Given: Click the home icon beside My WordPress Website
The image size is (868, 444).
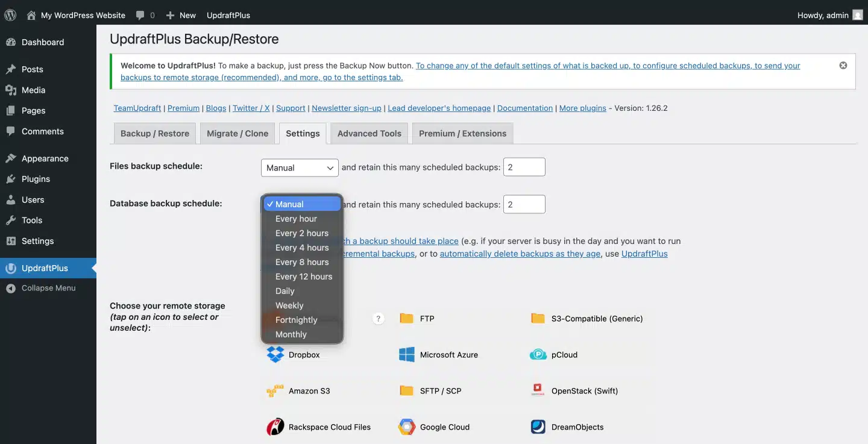Looking at the screenshot, I should pos(31,15).
